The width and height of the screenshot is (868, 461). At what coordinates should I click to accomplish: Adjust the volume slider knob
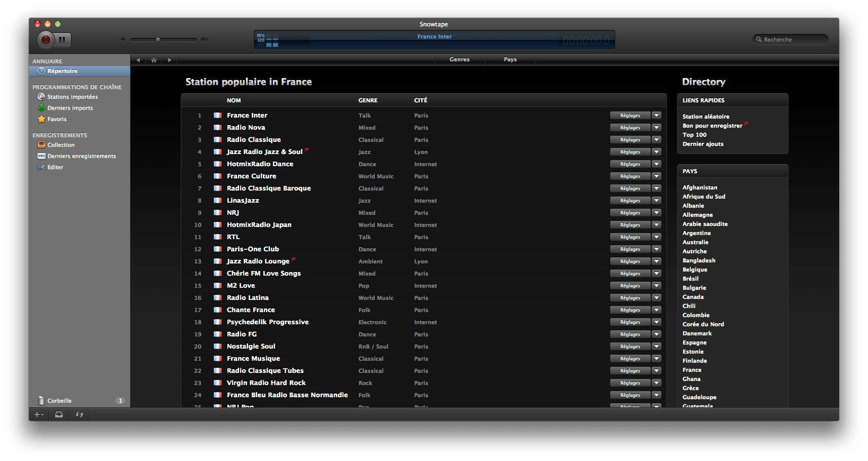(158, 40)
